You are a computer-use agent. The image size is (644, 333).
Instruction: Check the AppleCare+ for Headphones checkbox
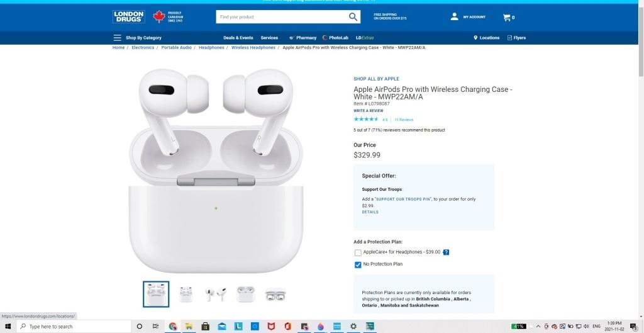tap(358, 253)
